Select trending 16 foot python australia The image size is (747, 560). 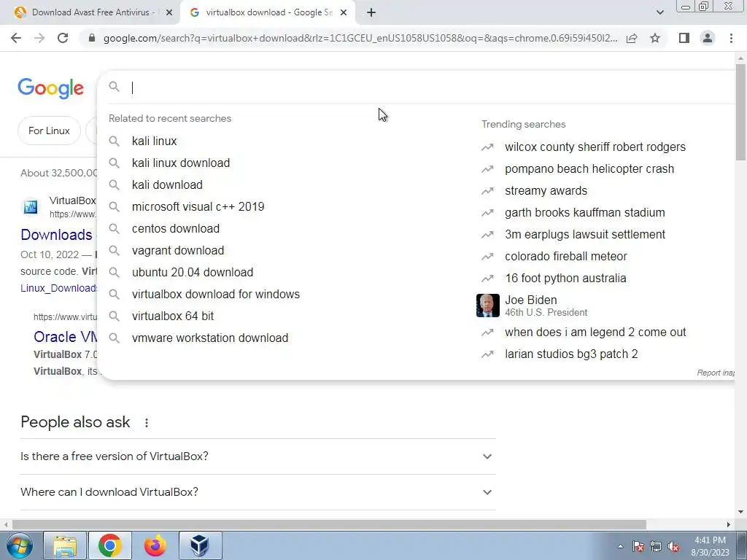pos(565,279)
